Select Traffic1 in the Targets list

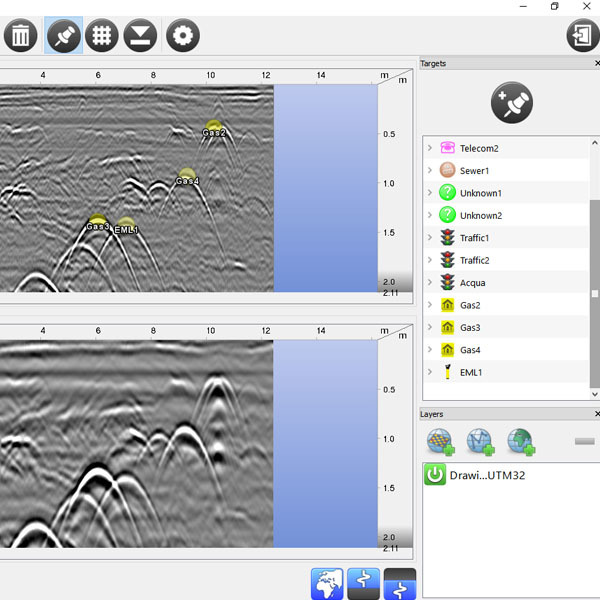point(474,238)
